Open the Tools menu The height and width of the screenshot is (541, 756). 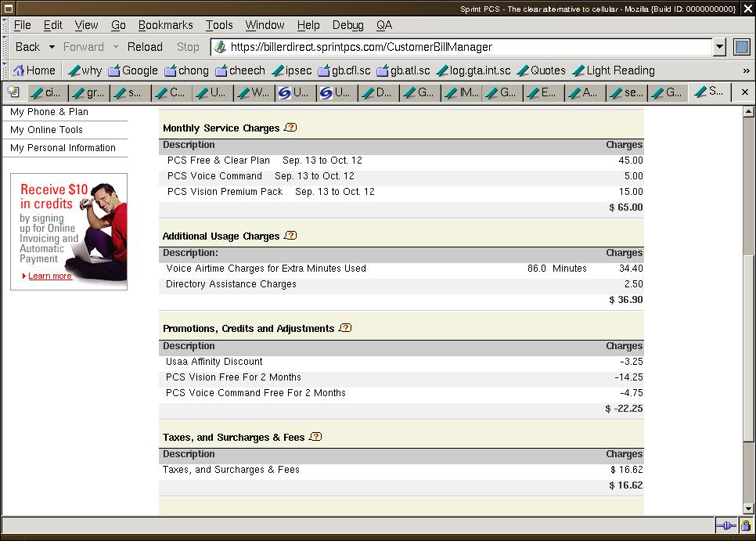pos(219,25)
